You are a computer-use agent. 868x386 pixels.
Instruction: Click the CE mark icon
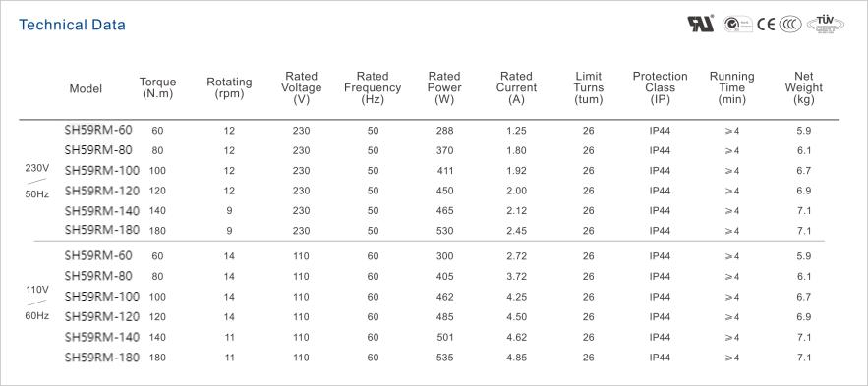click(x=766, y=25)
